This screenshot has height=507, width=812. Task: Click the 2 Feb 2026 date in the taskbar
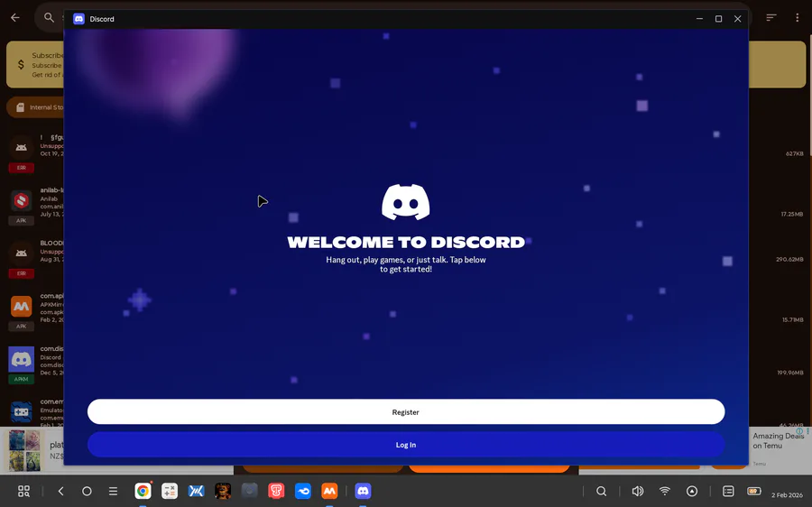pos(787,495)
